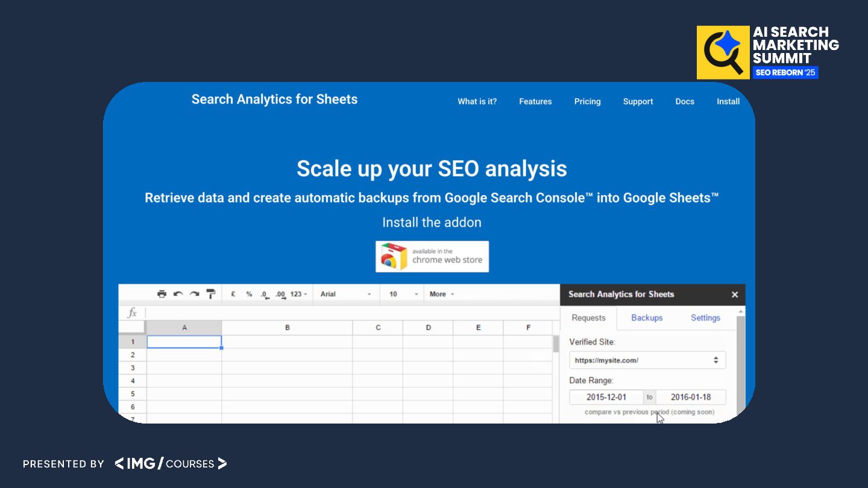
Task: Increase decimal places .00 icon
Action: pyautogui.click(x=280, y=295)
